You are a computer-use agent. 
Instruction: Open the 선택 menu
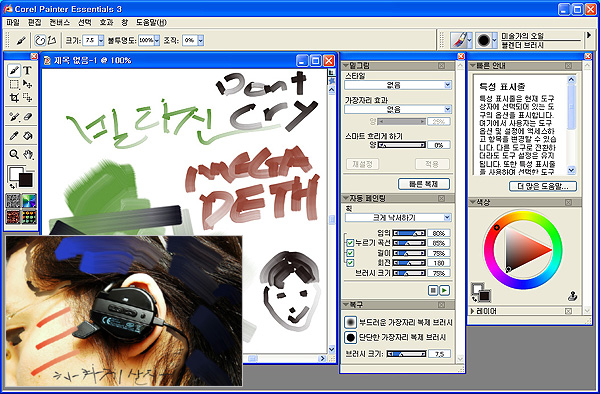[x=85, y=22]
